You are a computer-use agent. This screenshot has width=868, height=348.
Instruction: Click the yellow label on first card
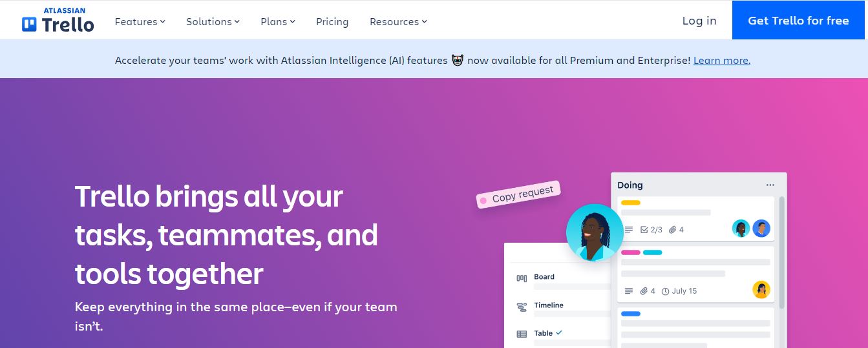pyautogui.click(x=630, y=203)
